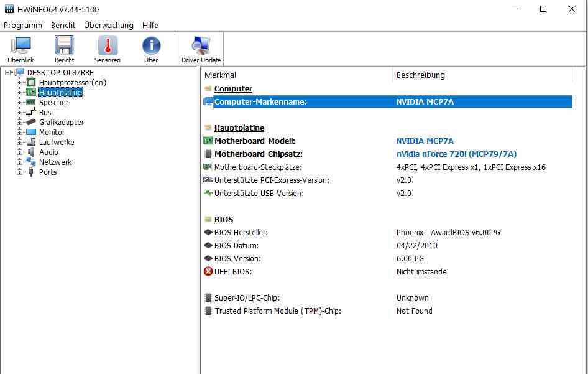This screenshot has width=588, height=374.
Task: Click the chip icon beside Trusted Platform Module
Action: tap(208, 311)
